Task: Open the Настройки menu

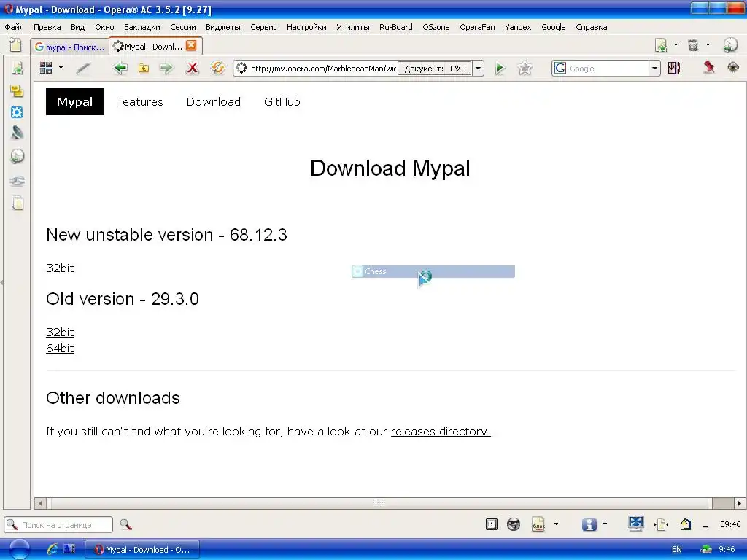Action: coord(306,27)
